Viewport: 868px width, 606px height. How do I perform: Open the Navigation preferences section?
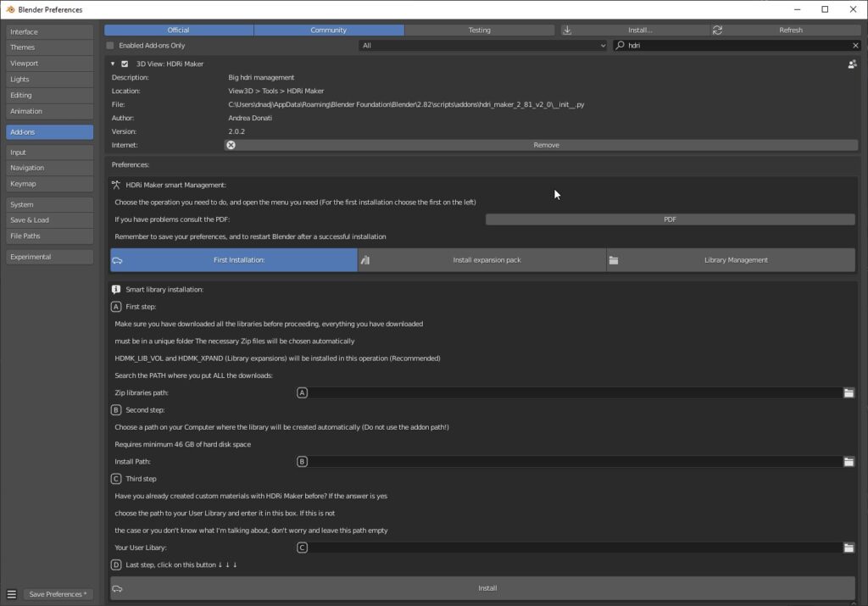(50, 168)
